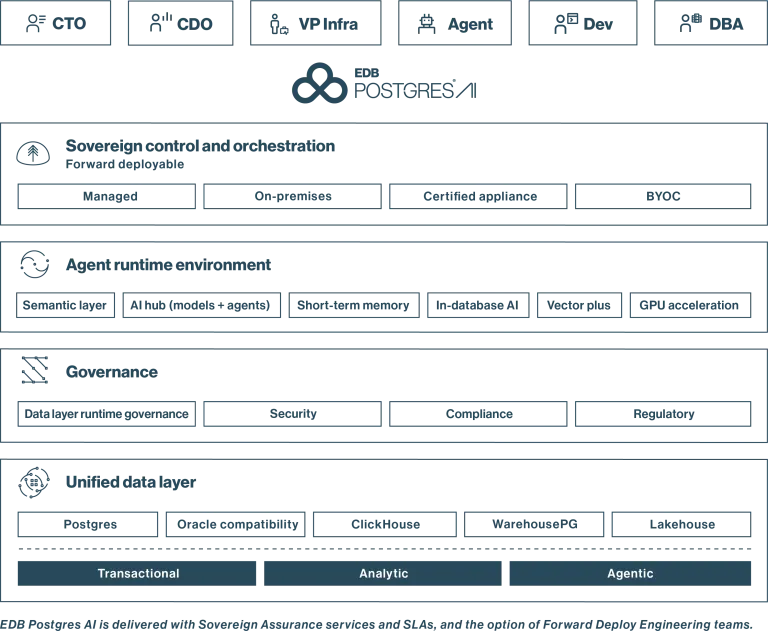Click the Governance diagonal lines icon
This screenshot has height=632, width=768.
click(35, 370)
